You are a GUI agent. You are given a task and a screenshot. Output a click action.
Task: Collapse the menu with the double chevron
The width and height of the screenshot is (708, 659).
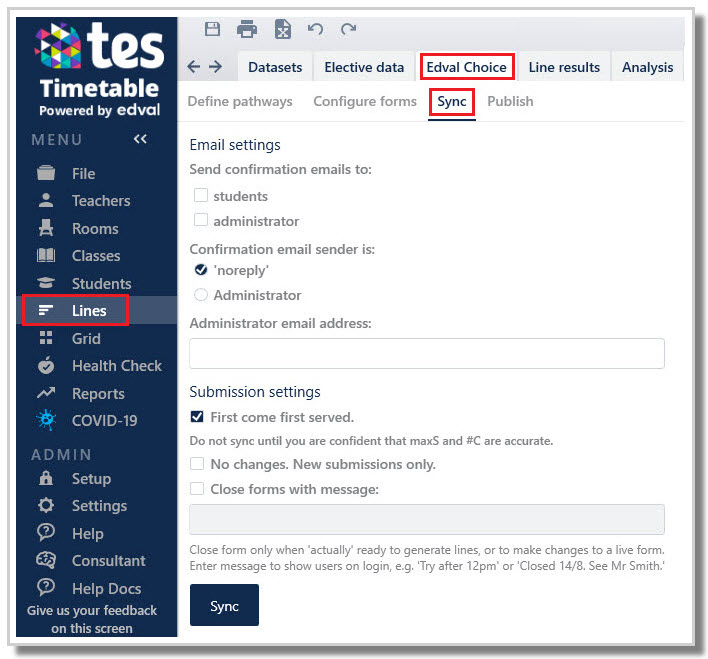tap(140, 139)
